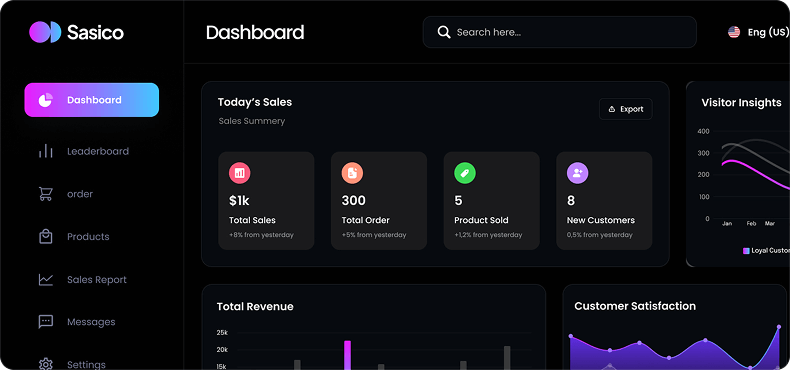
Task: Click the Loyal Customers legend swatch
Action: [746, 251]
